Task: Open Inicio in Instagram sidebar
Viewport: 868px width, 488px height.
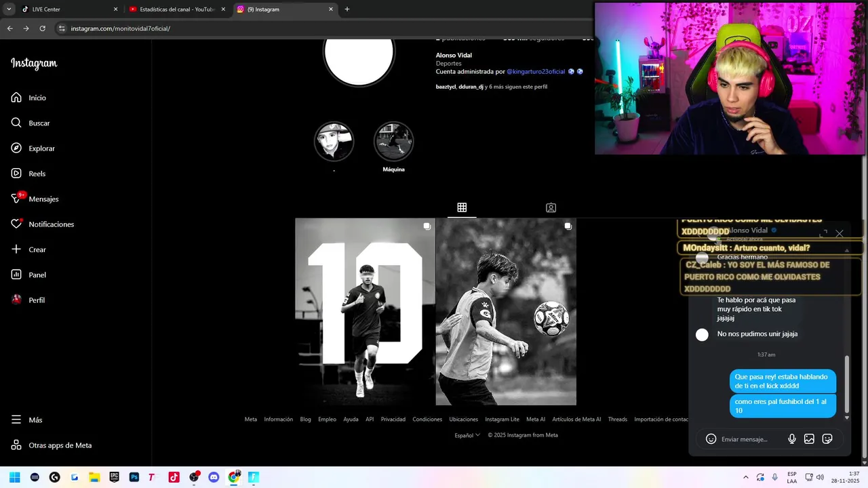Action: coord(28,98)
